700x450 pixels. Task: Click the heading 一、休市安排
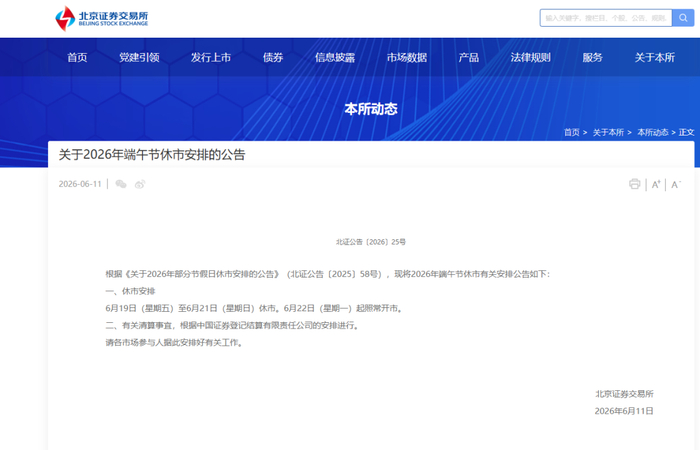coord(130,291)
